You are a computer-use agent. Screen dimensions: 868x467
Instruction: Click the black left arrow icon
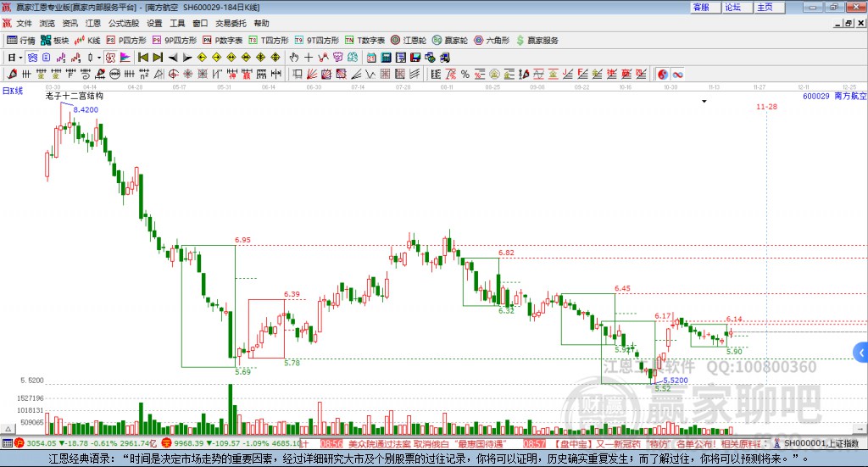click(173, 58)
